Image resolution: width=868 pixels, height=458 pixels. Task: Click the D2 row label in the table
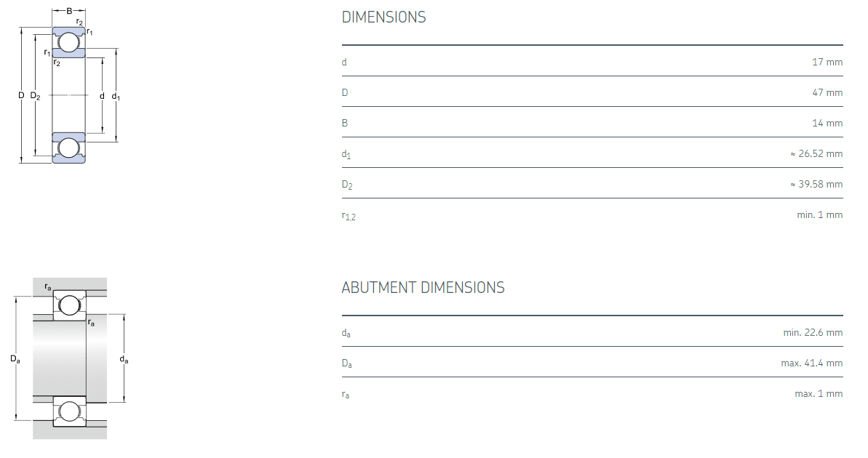pos(347,185)
